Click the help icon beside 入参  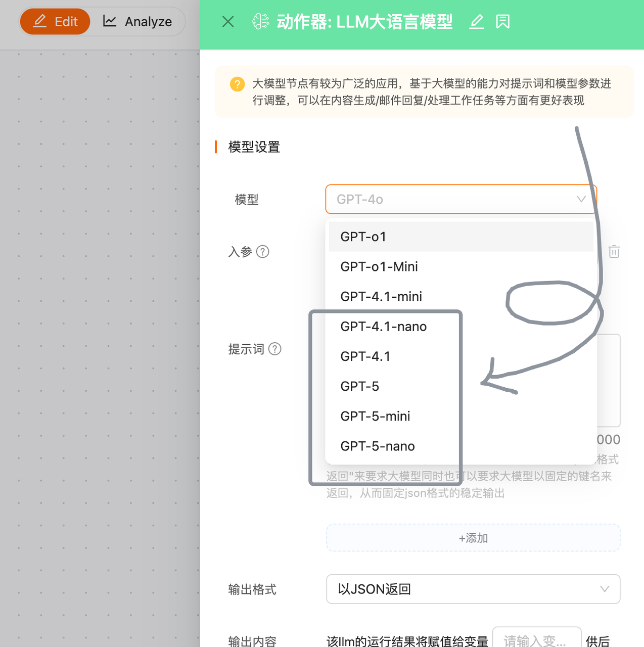(x=263, y=252)
